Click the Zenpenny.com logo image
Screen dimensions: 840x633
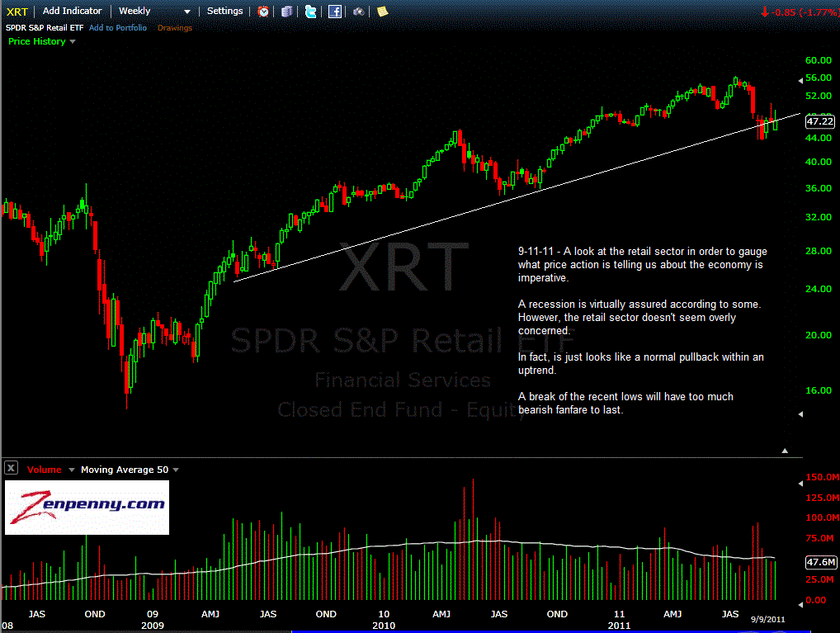(87, 507)
